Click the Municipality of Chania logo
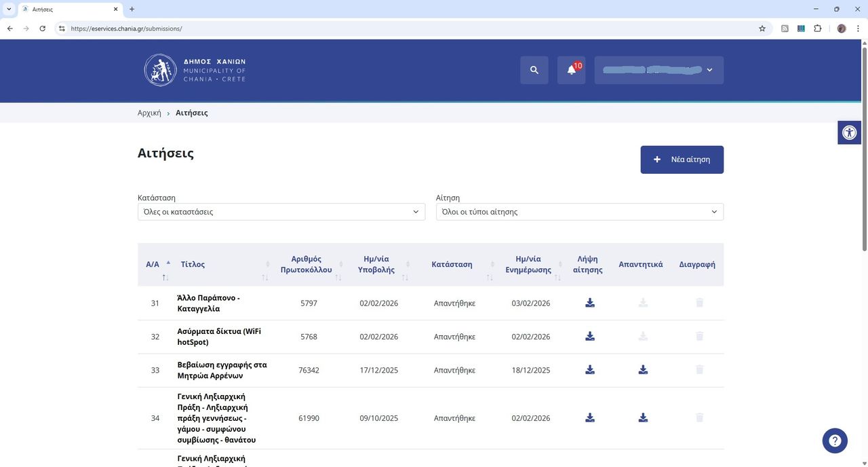This screenshot has width=868, height=467. tap(195, 70)
